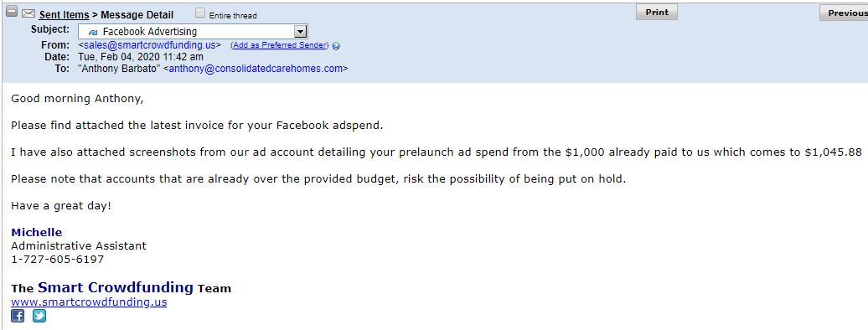Collapse the message header with minus icon
The width and height of the screenshot is (868, 330).
point(12,12)
